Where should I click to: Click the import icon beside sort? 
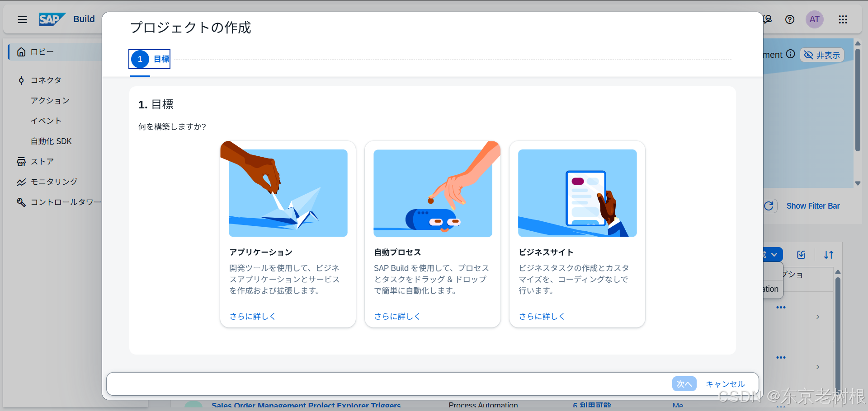801,255
